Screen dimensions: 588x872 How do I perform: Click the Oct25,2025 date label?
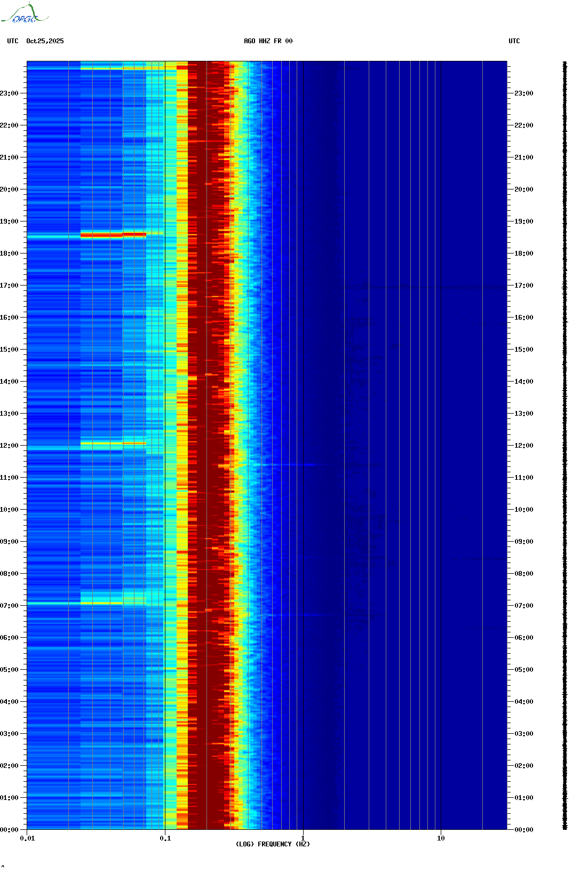[x=45, y=41]
